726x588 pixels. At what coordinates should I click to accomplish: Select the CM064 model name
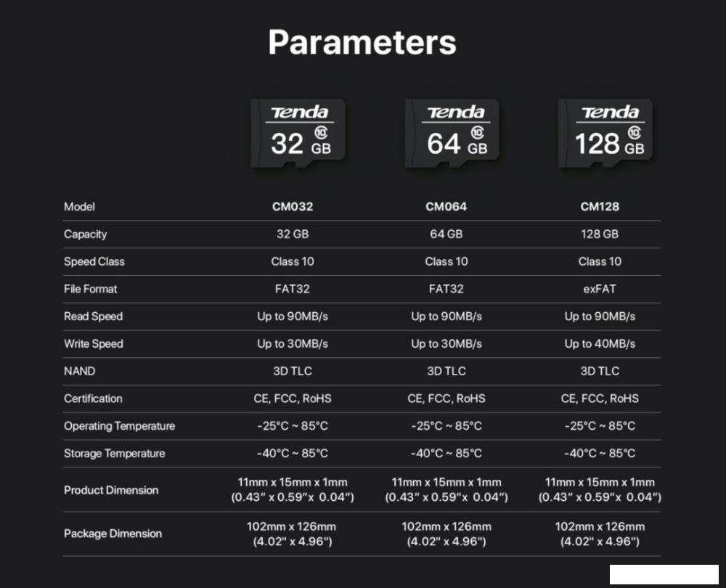coord(446,207)
